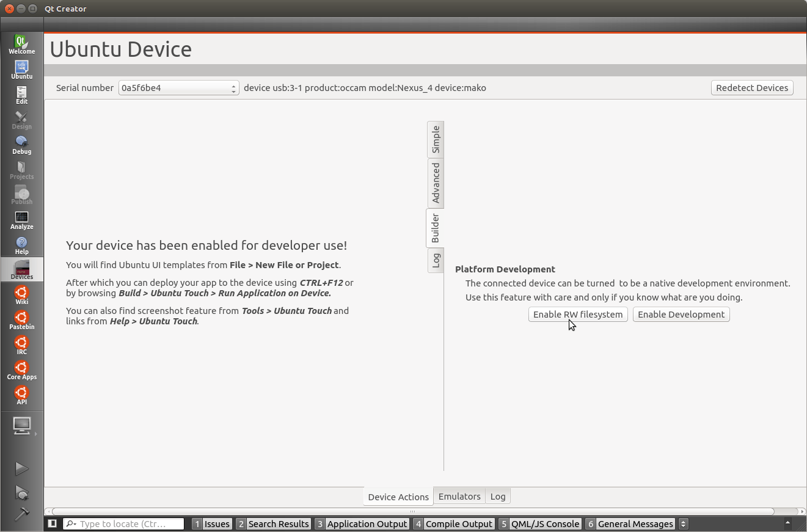Start debugging with the Debug run icon
Image resolution: width=807 pixels, height=532 pixels.
(x=21, y=492)
